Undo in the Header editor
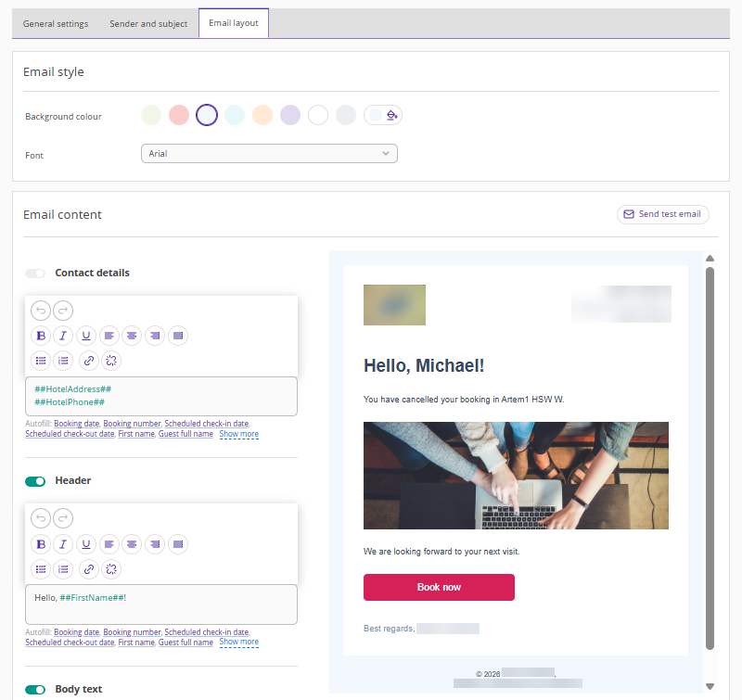 pyautogui.click(x=41, y=518)
